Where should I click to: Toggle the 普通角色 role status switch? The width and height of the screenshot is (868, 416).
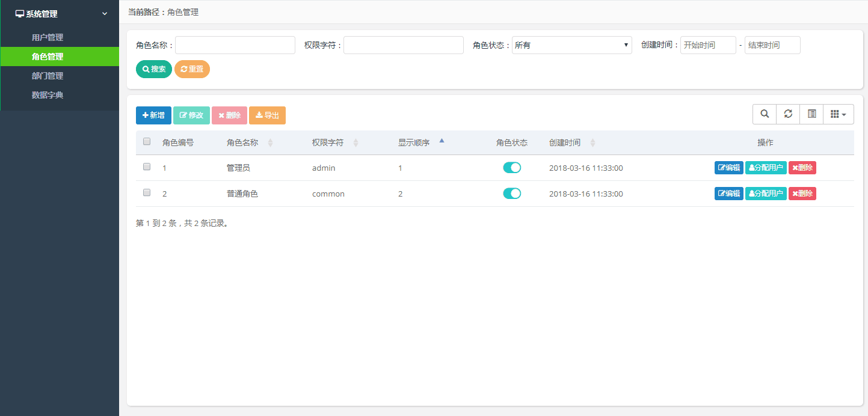click(x=512, y=194)
